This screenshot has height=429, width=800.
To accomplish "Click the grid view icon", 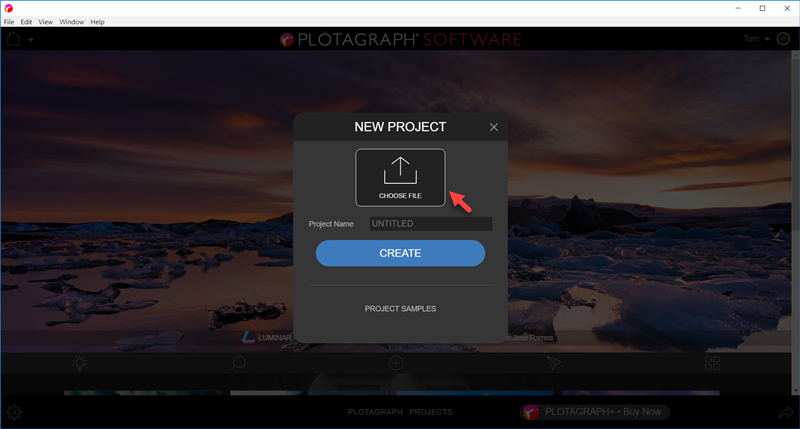I will (x=712, y=363).
